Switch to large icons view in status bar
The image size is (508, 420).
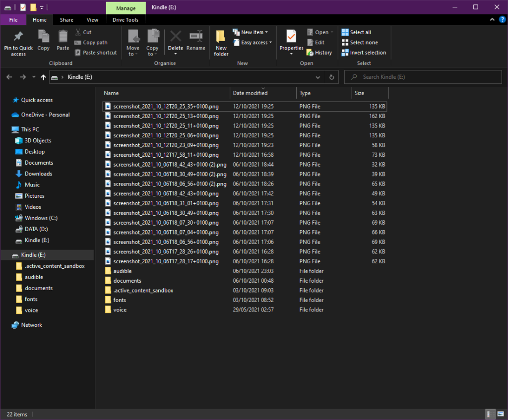500,414
